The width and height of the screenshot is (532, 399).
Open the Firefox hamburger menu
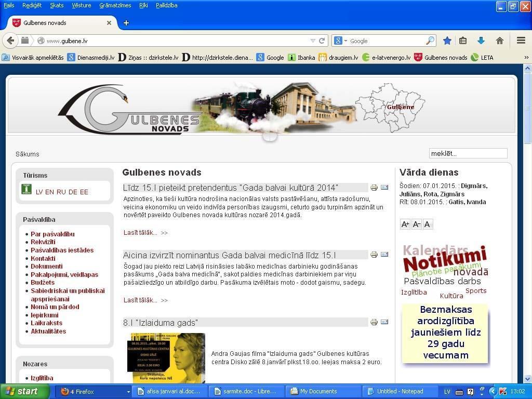[x=521, y=41]
